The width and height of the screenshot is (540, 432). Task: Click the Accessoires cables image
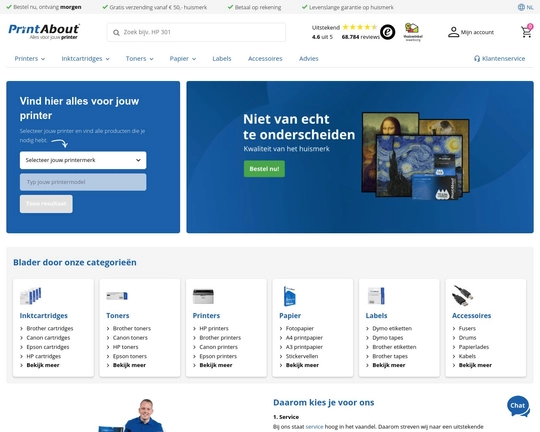tap(463, 296)
